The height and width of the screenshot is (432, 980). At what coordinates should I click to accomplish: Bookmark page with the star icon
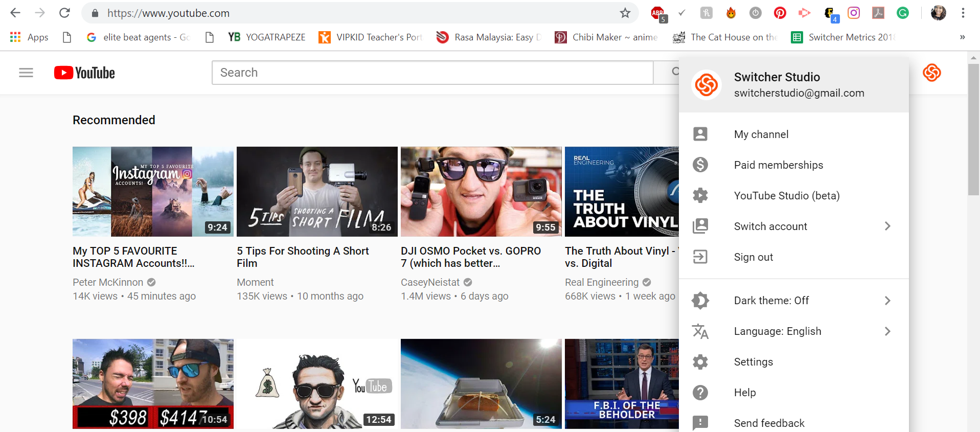tap(625, 13)
